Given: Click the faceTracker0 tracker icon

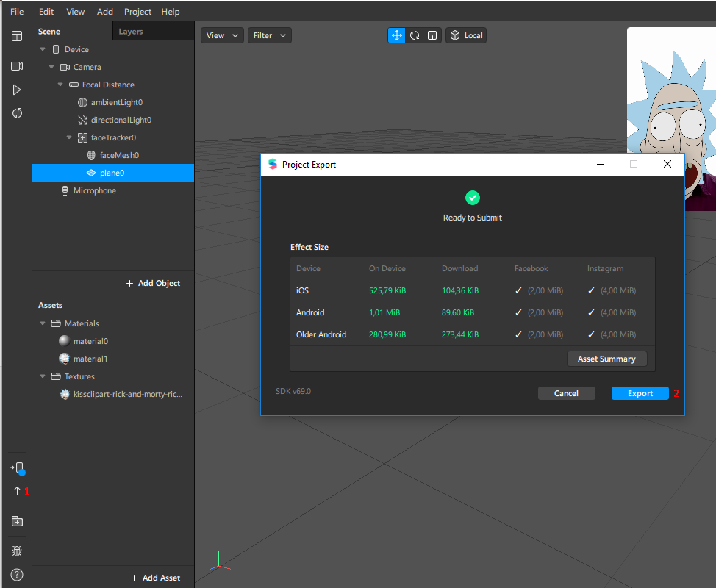Looking at the screenshot, I should coord(82,137).
